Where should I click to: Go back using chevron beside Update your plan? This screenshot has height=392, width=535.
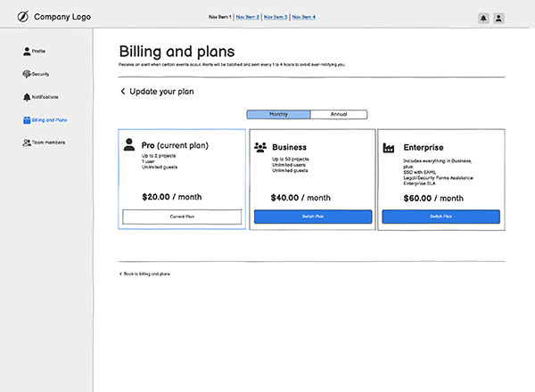123,92
